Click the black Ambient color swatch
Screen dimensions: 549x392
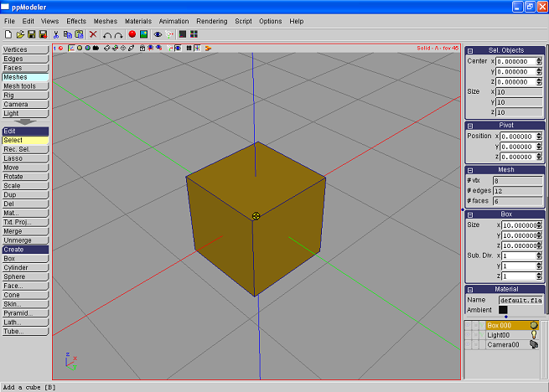503,310
